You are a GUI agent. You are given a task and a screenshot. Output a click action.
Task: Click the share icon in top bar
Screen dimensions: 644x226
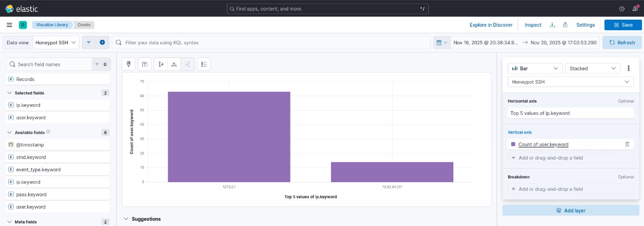click(566, 25)
